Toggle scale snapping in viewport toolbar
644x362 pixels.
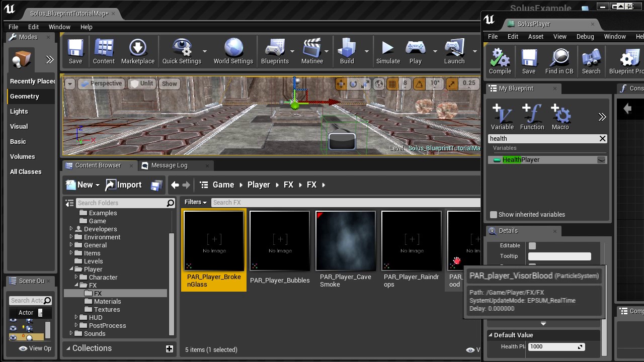452,83
